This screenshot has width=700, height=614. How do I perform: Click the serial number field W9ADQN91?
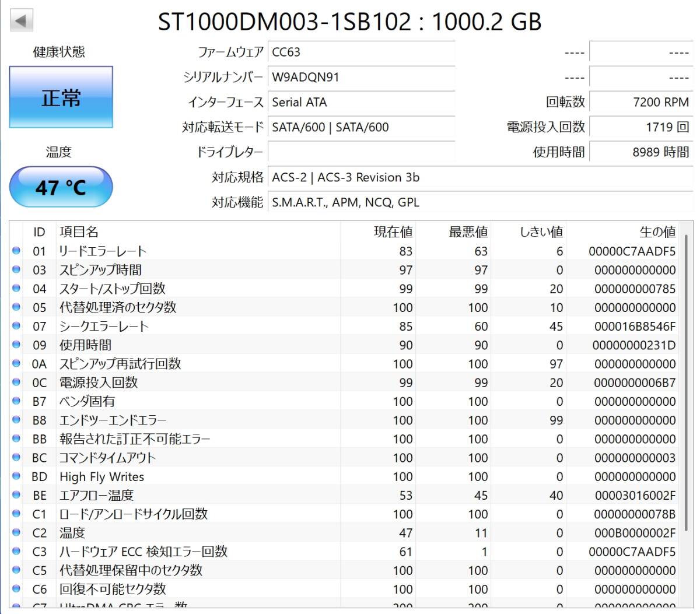pyautogui.click(x=361, y=77)
